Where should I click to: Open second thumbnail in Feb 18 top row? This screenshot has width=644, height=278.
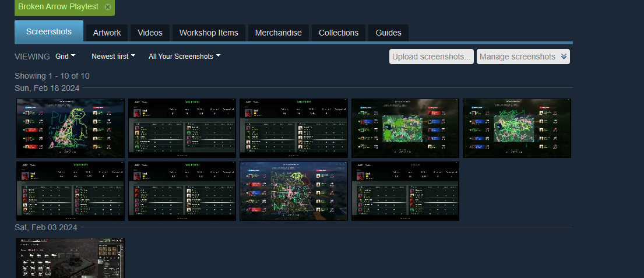tap(182, 128)
